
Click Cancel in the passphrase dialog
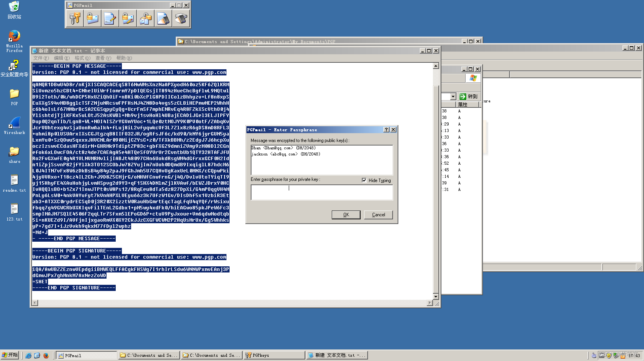point(378,215)
